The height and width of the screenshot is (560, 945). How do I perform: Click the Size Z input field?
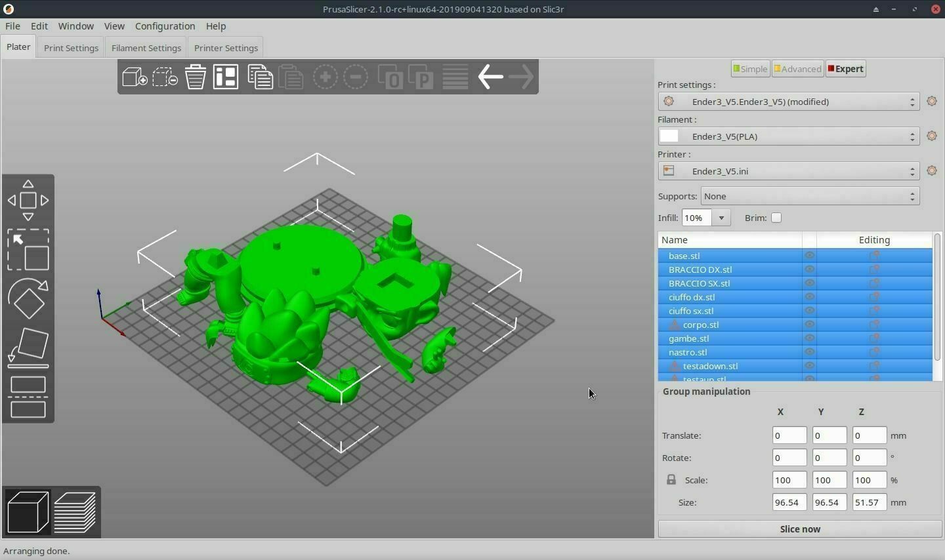[x=870, y=502]
